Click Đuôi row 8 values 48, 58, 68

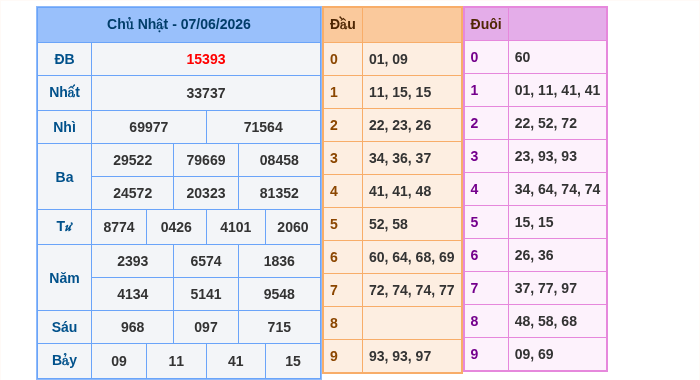[546, 322]
